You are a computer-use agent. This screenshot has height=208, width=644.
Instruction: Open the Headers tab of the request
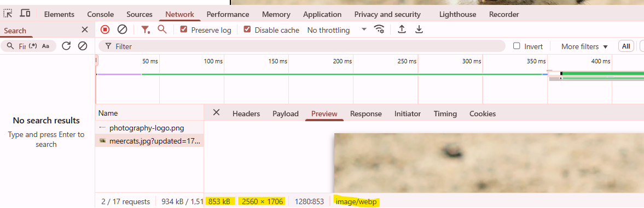click(246, 114)
